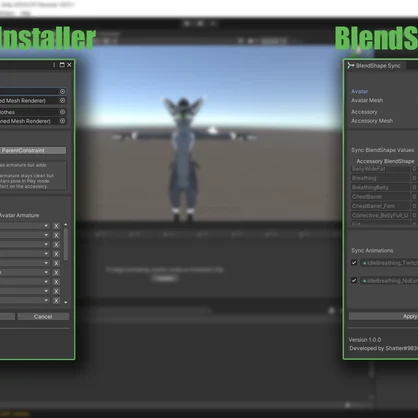Clear the third armature mapping row with X
418x418 pixels.
[x=56, y=245]
